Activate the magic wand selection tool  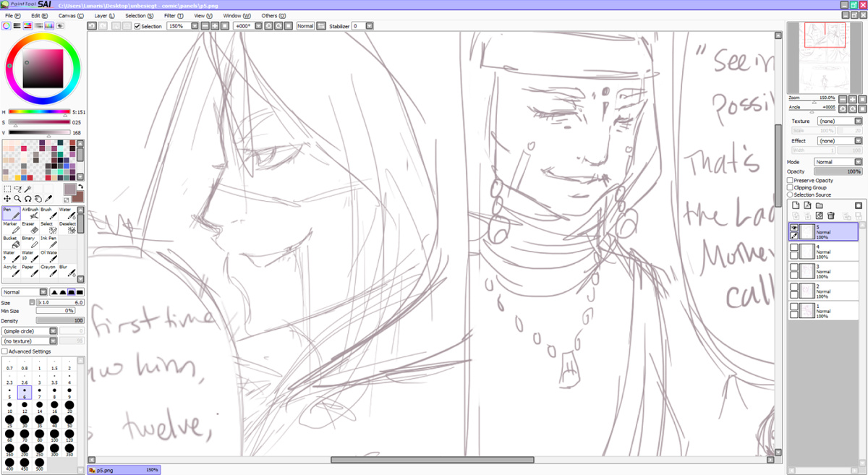pyautogui.click(x=27, y=189)
